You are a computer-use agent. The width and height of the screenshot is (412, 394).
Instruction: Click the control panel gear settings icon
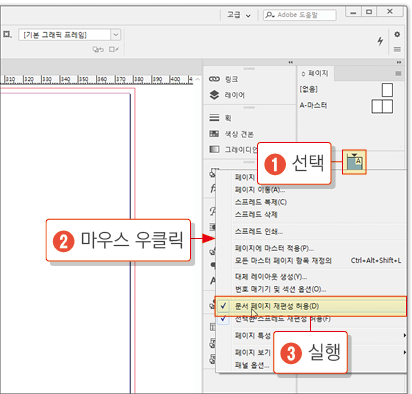pyautogui.click(x=397, y=34)
